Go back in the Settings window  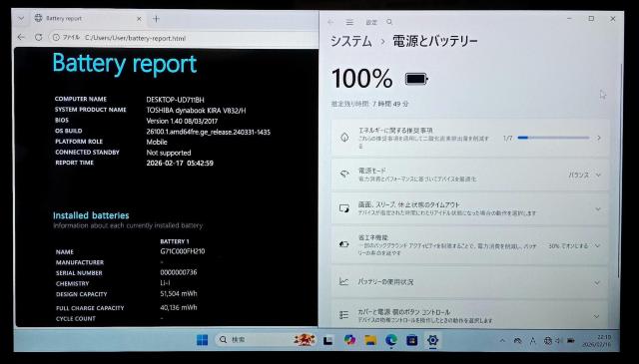pyautogui.click(x=330, y=22)
